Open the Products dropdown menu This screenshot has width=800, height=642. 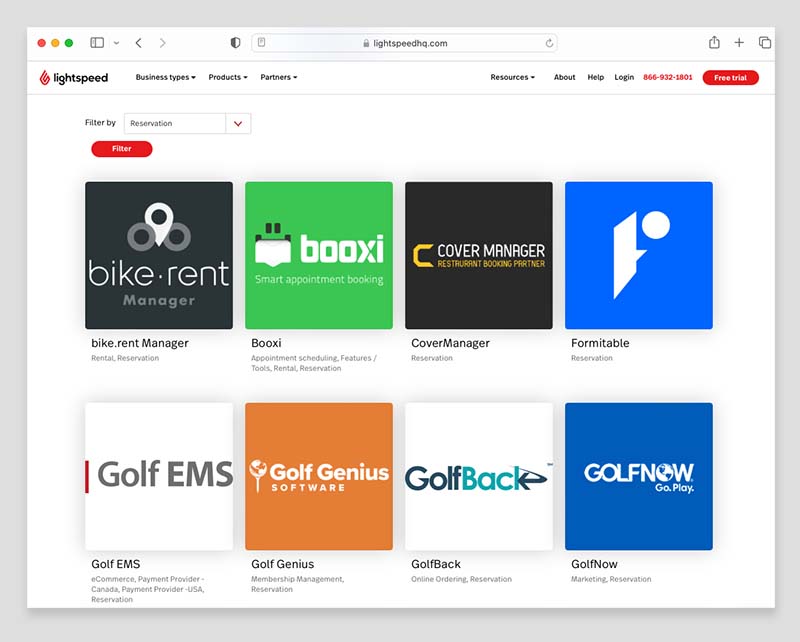click(x=227, y=77)
